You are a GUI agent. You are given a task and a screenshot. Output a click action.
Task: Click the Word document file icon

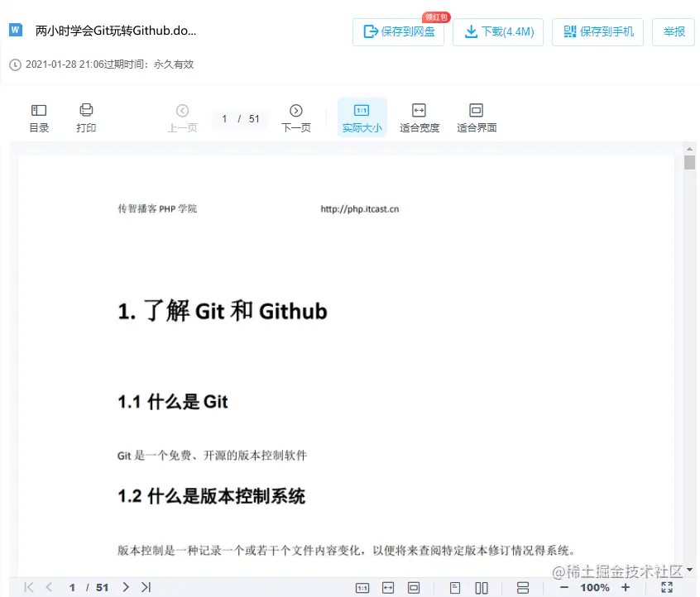[x=16, y=30]
